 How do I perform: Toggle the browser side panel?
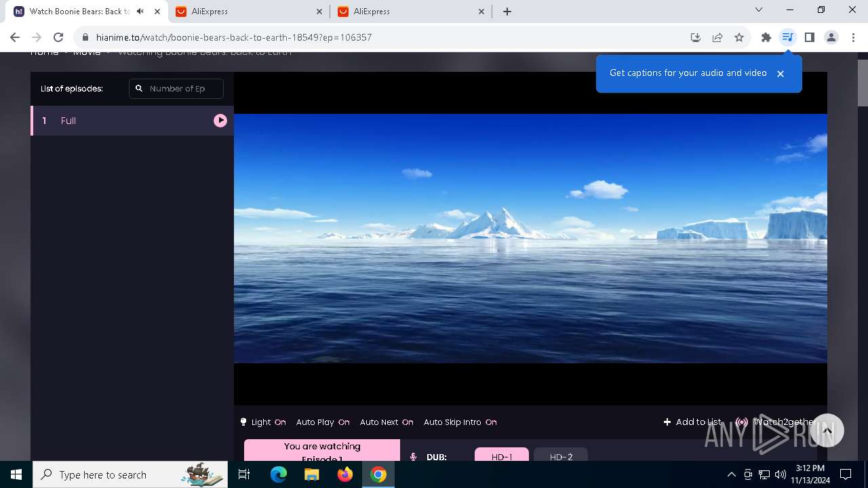click(810, 37)
